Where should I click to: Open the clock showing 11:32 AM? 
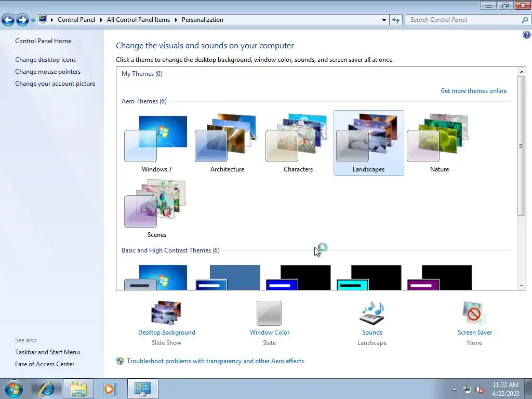505,389
